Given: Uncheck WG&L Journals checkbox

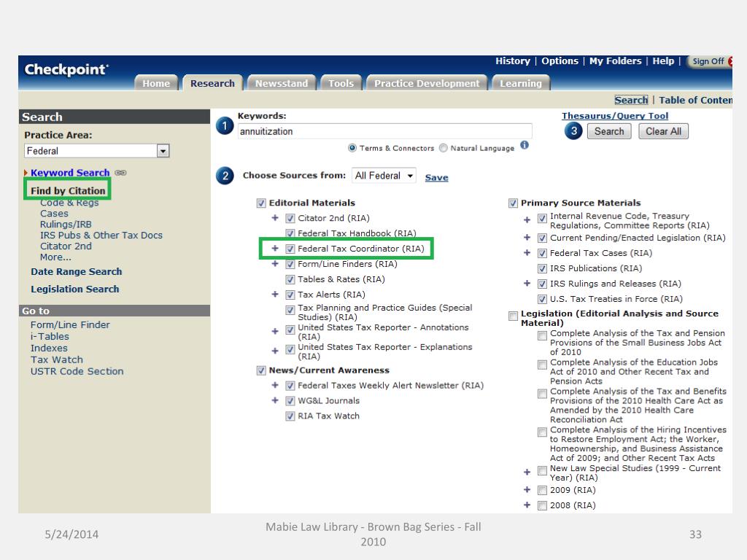Looking at the screenshot, I should [290, 401].
